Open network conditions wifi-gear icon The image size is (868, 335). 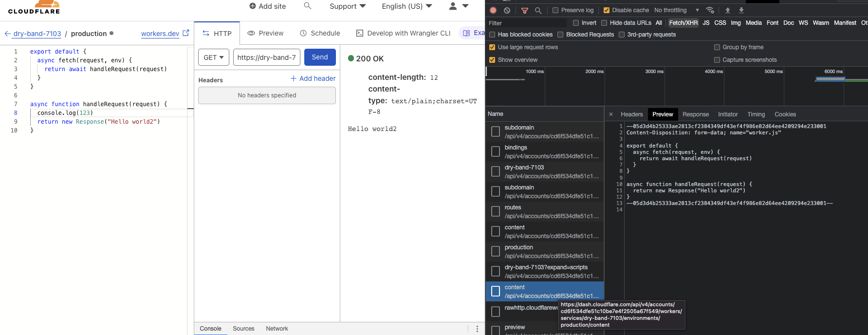coord(710,10)
